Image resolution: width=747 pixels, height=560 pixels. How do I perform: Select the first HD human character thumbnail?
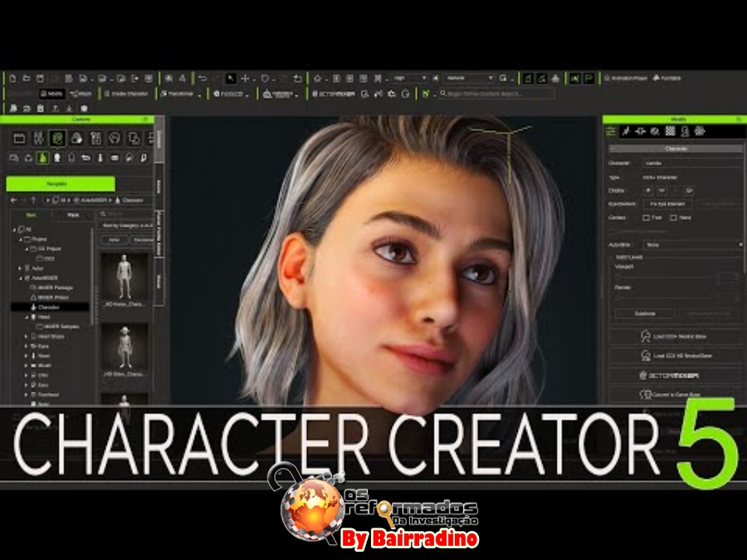click(124, 277)
